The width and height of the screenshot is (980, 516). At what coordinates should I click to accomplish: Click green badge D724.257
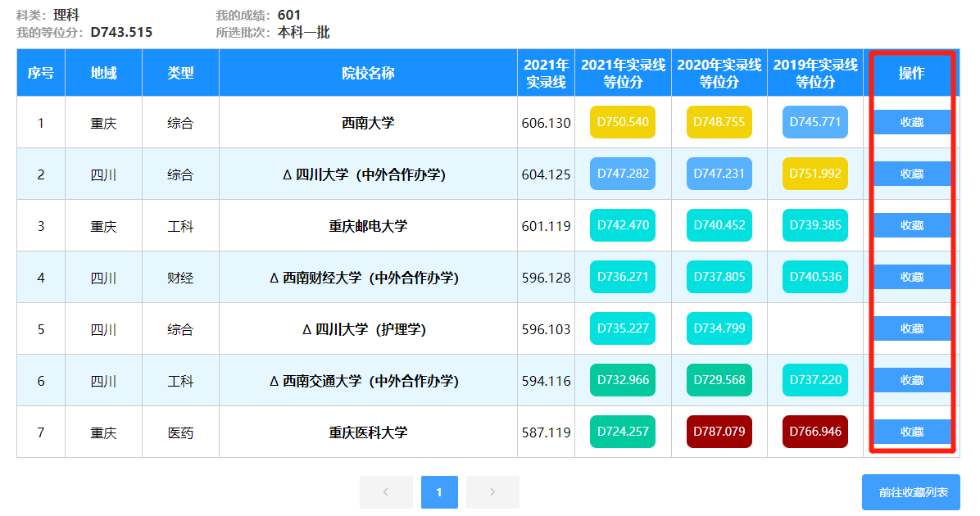tap(623, 431)
